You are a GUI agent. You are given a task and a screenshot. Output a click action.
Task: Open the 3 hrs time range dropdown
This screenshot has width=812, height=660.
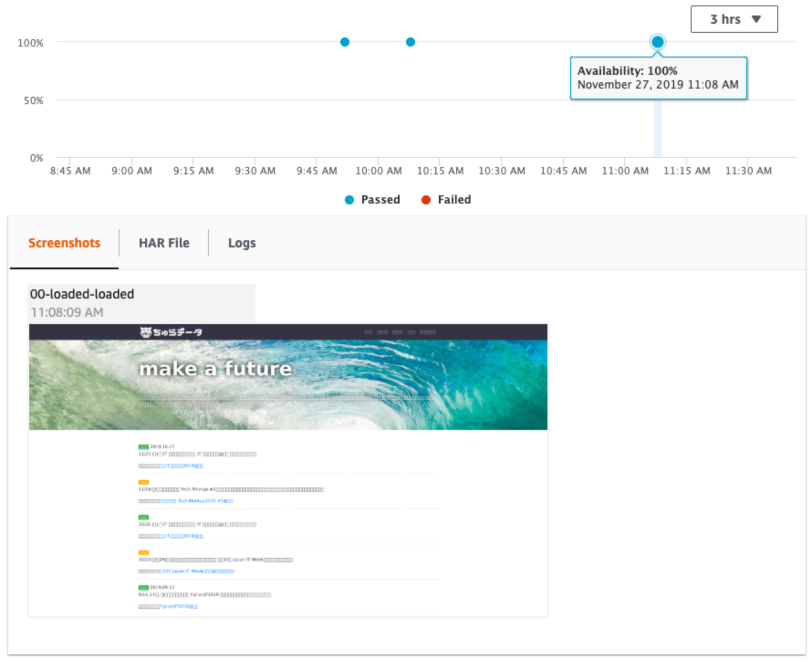tap(734, 19)
